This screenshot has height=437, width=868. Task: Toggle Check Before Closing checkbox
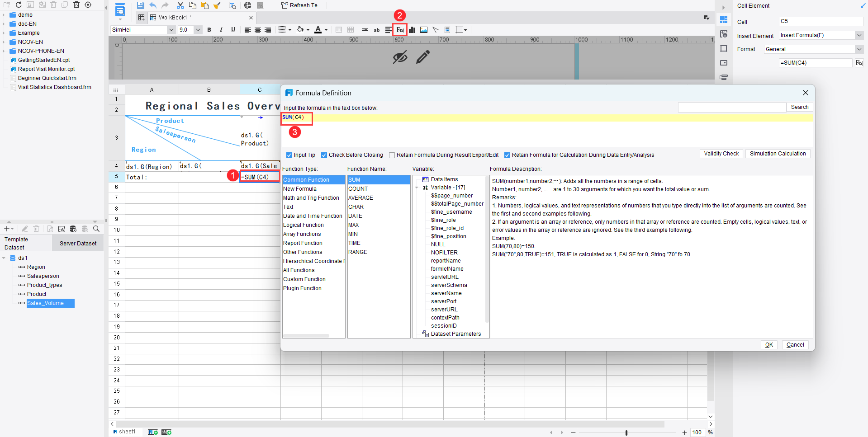pyautogui.click(x=324, y=155)
